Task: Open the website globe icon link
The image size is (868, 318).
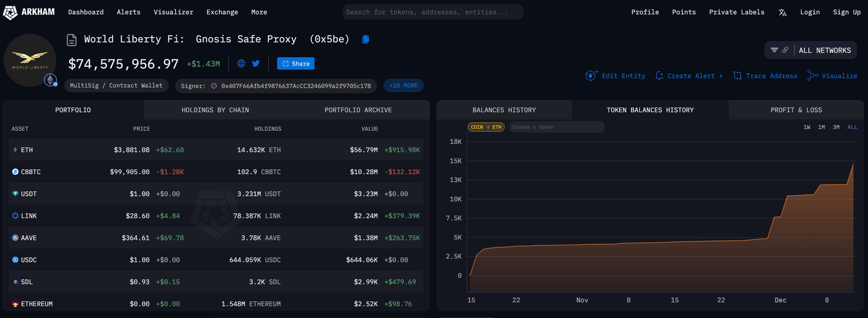Action: pos(241,63)
